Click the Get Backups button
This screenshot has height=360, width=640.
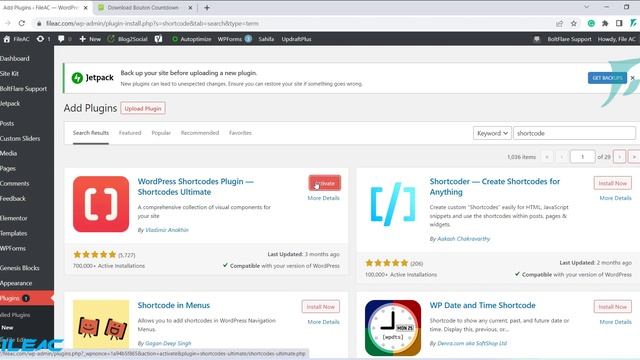607,78
